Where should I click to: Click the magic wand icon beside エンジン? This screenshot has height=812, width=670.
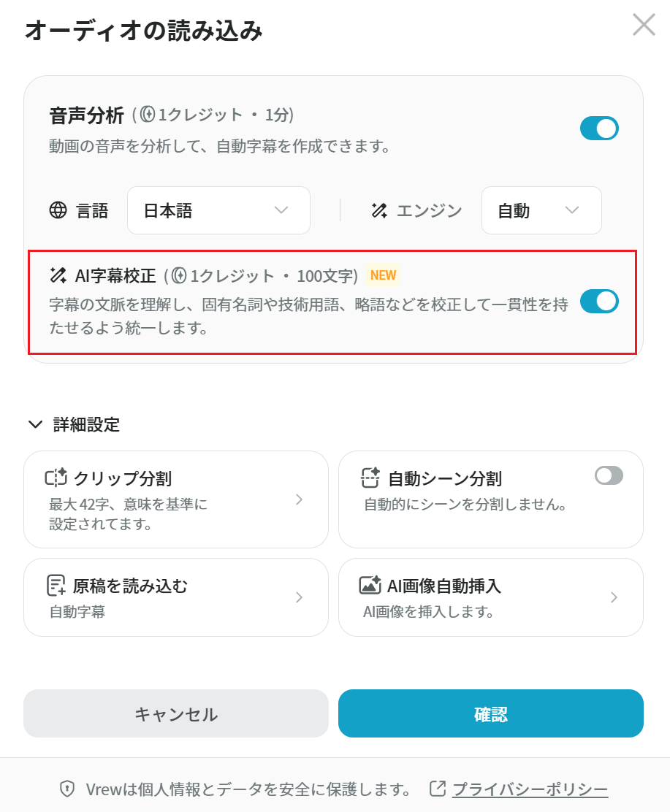(x=379, y=210)
